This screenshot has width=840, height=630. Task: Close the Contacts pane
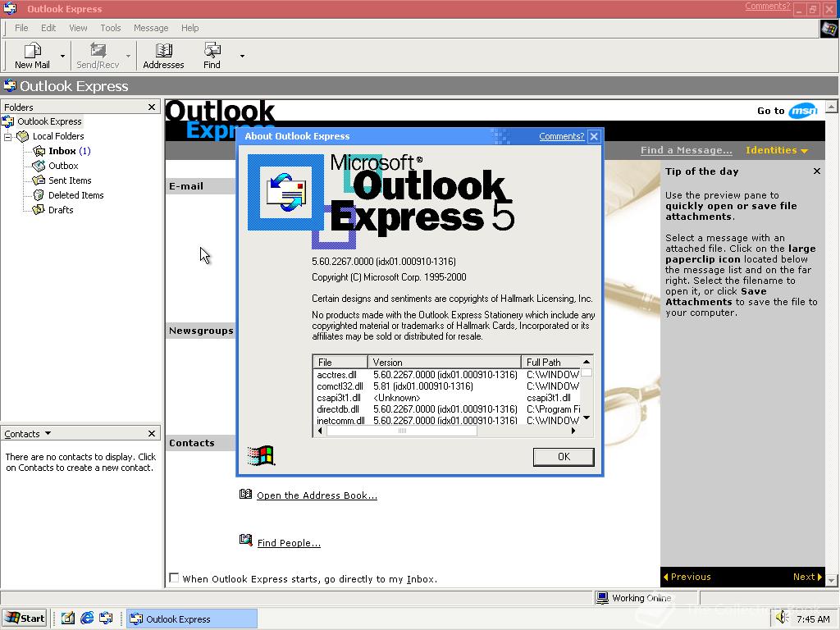pos(152,433)
